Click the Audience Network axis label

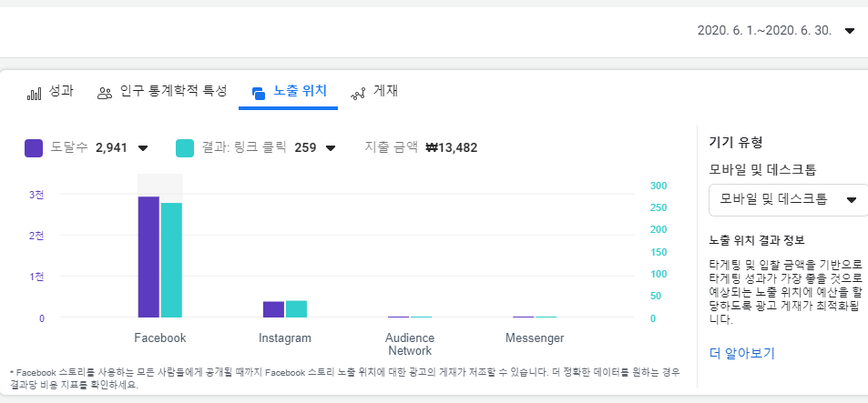410,345
